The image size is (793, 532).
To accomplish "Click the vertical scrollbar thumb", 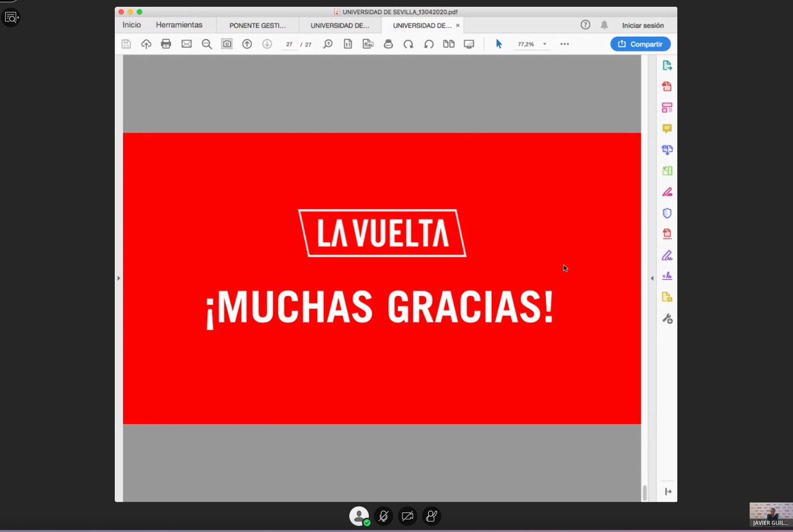I will (644, 493).
